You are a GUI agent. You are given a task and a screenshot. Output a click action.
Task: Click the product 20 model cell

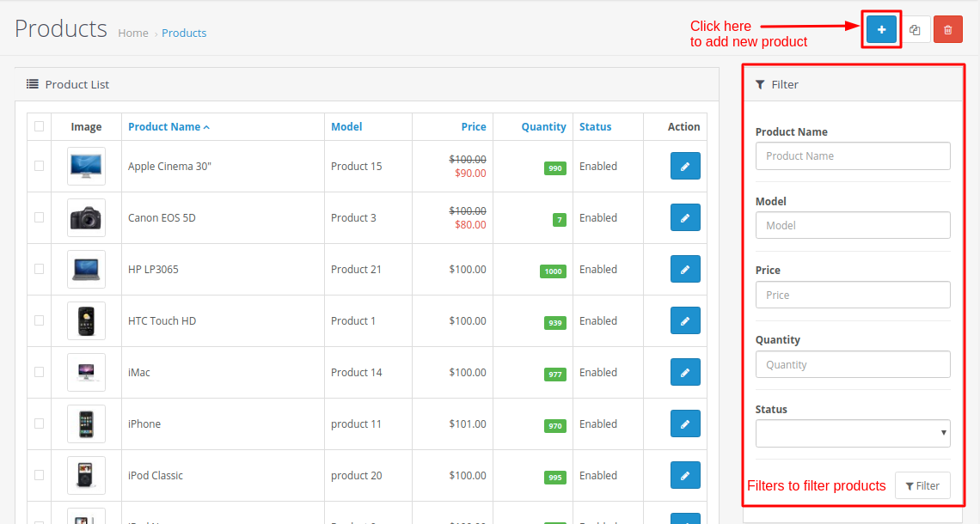pos(356,475)
